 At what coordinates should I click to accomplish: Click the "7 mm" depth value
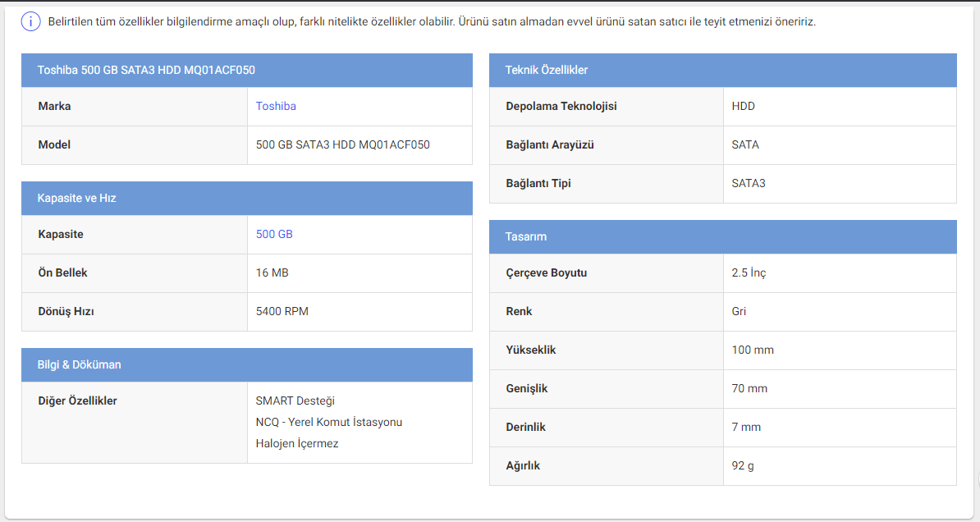(746, 428)
